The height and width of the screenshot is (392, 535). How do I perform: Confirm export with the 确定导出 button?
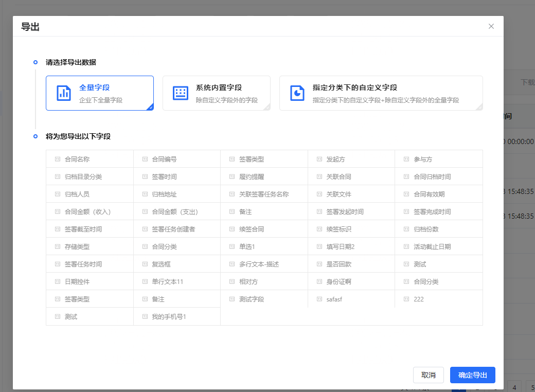(472, 375)
